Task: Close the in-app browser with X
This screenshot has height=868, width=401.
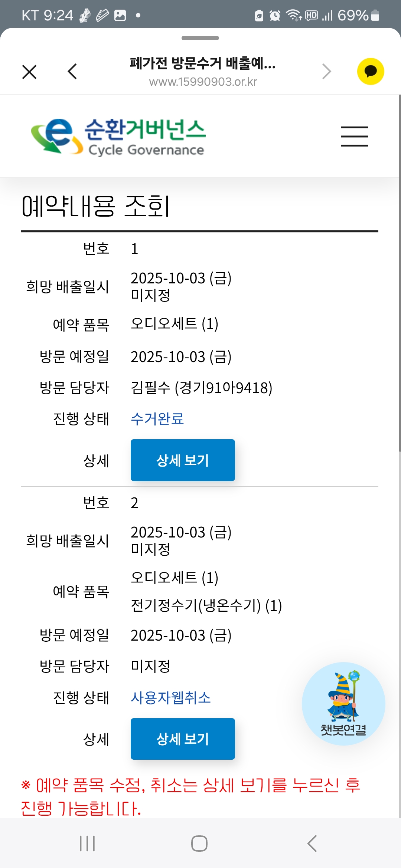Action: (29, 72)
